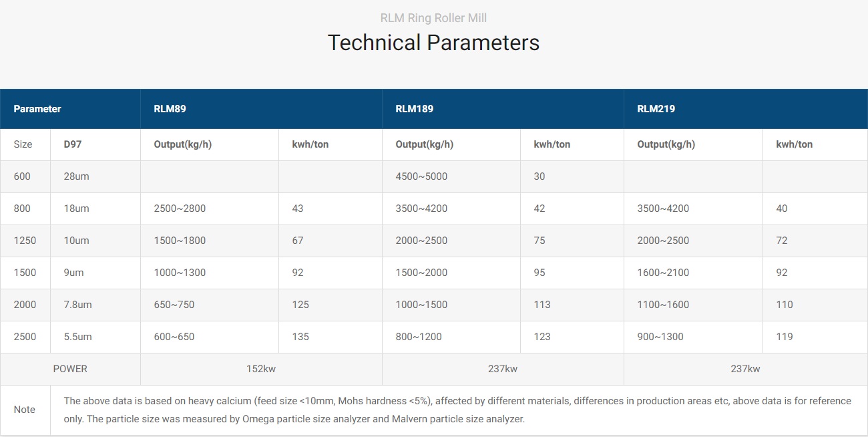
Task: Click the POWER row label
Action: [70, 369]
